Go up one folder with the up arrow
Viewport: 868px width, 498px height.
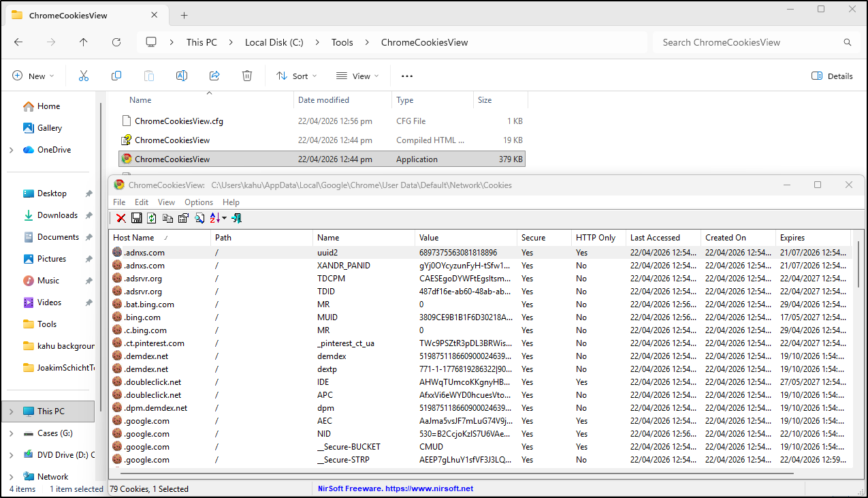(x=84, y=42)
